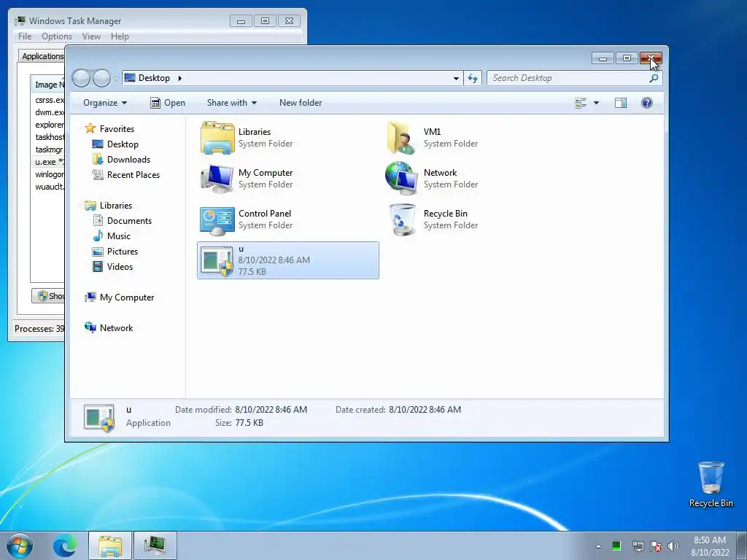The width and height of the screenshot is (747, 560).
Task: Select u.exe process in Task Manager
Action: click(x=47, y=162)
